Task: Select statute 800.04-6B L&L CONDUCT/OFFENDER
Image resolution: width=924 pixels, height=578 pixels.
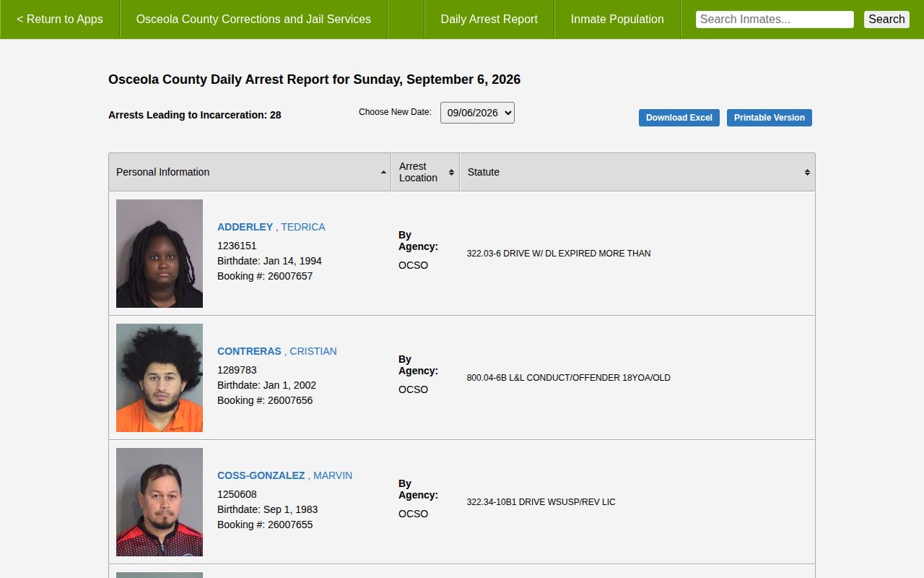Action: [569, 378]
